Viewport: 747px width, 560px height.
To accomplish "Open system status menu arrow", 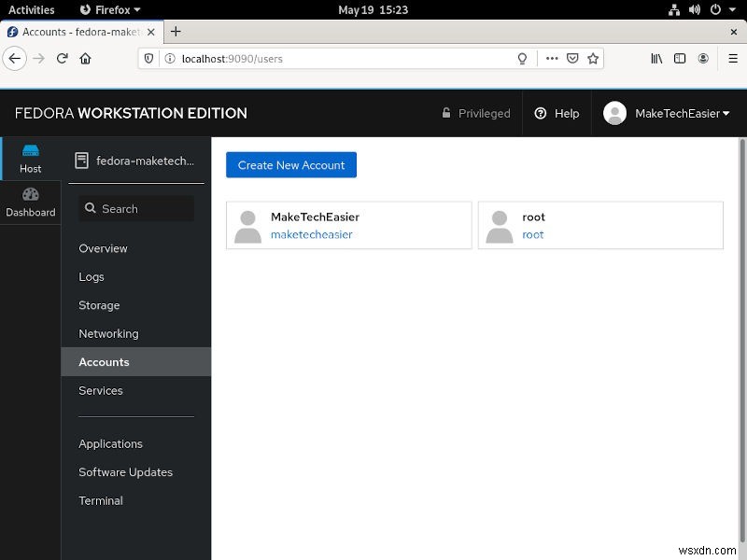I will click(733, 9).
